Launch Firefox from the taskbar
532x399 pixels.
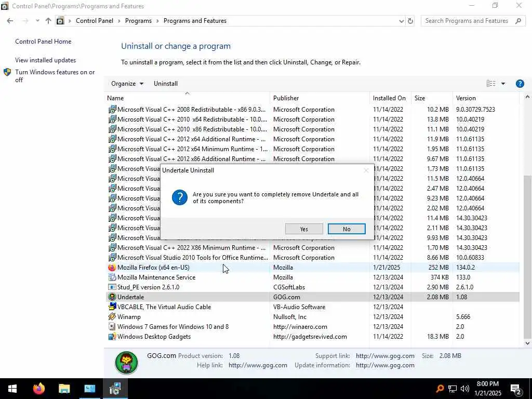click(x=38, y=389)
